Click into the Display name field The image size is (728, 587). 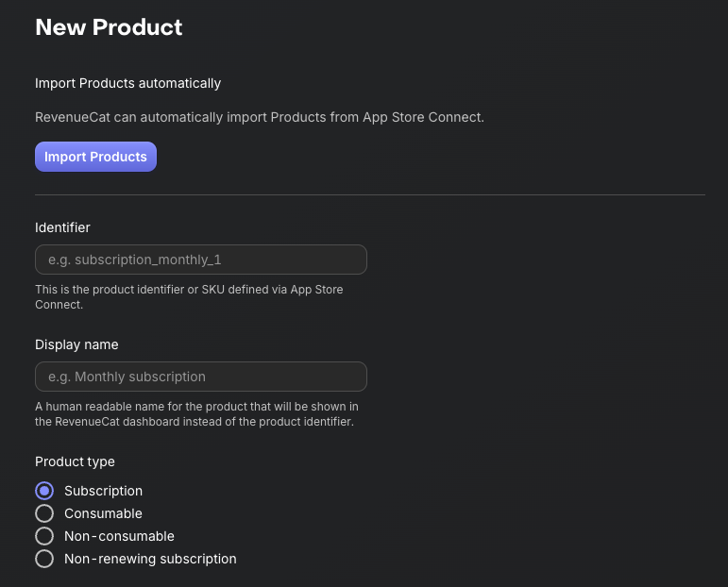tap(200, 377)
